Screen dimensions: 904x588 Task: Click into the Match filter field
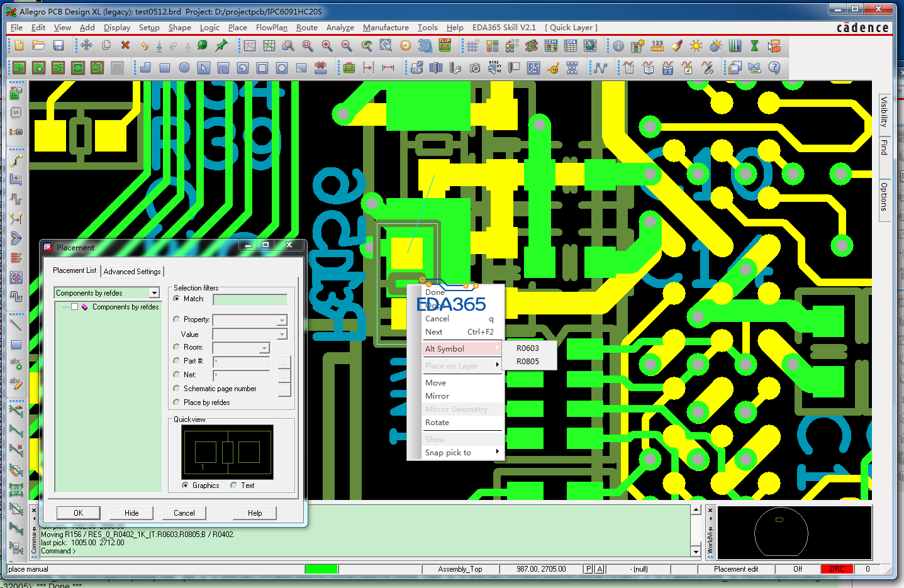(250, 299)
